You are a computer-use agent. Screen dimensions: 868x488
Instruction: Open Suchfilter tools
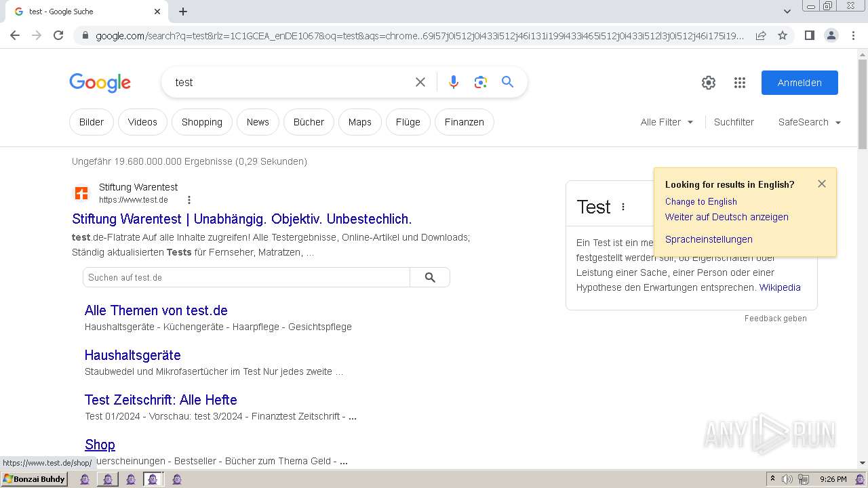[x=734, y=122]
